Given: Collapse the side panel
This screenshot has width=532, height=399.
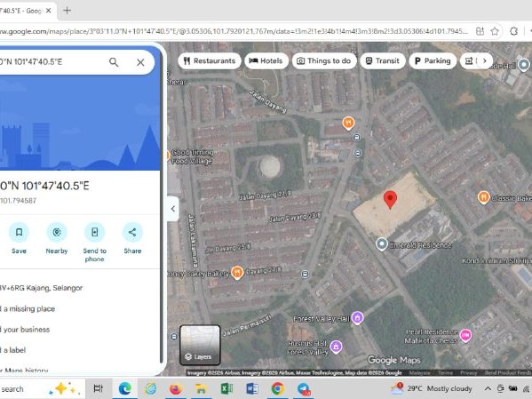Looking at the screenshot, I should point(173,209).
